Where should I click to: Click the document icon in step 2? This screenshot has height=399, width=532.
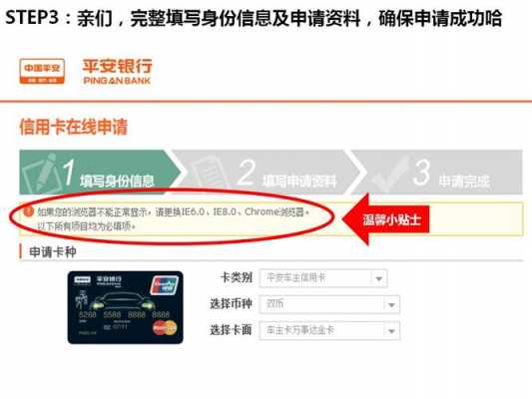point(208,173)
